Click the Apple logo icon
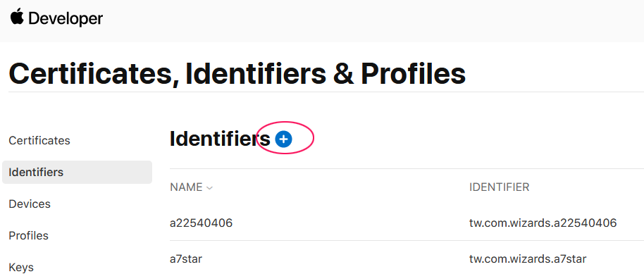Image resolution: width=644 pixels, height=274 pixels. (x=17, y=16)
